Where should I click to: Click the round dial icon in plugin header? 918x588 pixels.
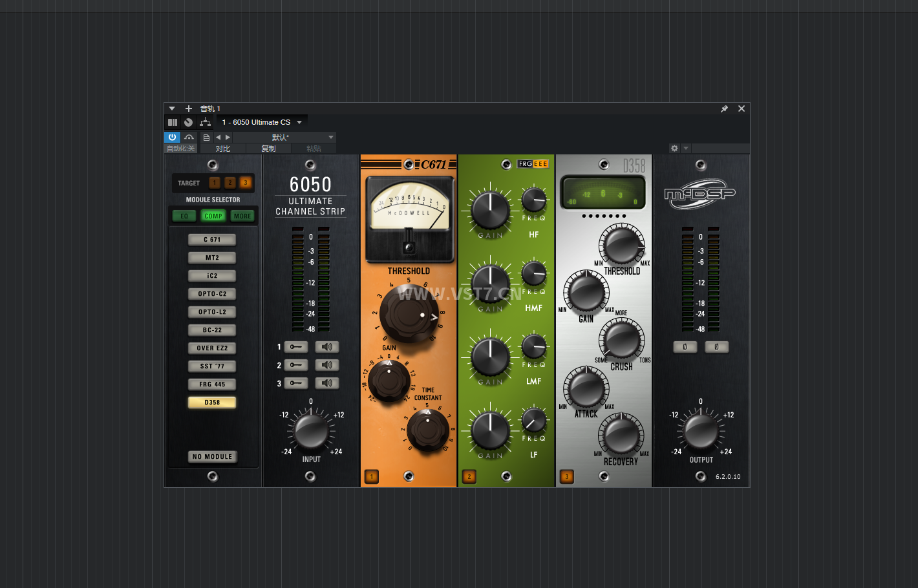point(188,122)
